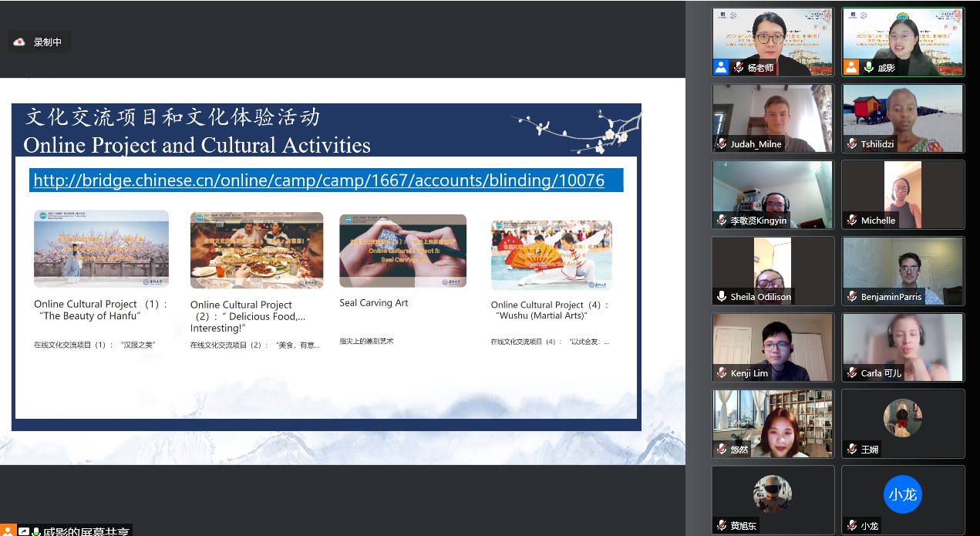Click 小龙's blue avatar circle
The height and width of the screenshot is (536, 980).
click(902, 494)
